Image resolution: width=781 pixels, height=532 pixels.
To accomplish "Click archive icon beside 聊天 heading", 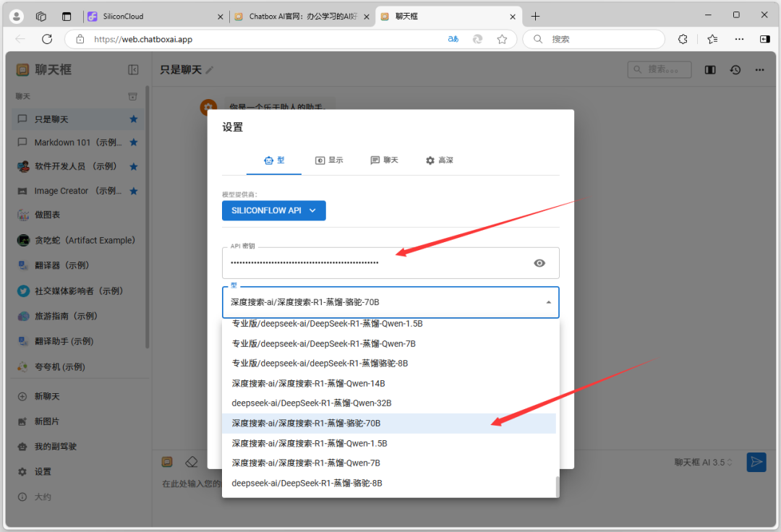I will click(x=132, y=97).
